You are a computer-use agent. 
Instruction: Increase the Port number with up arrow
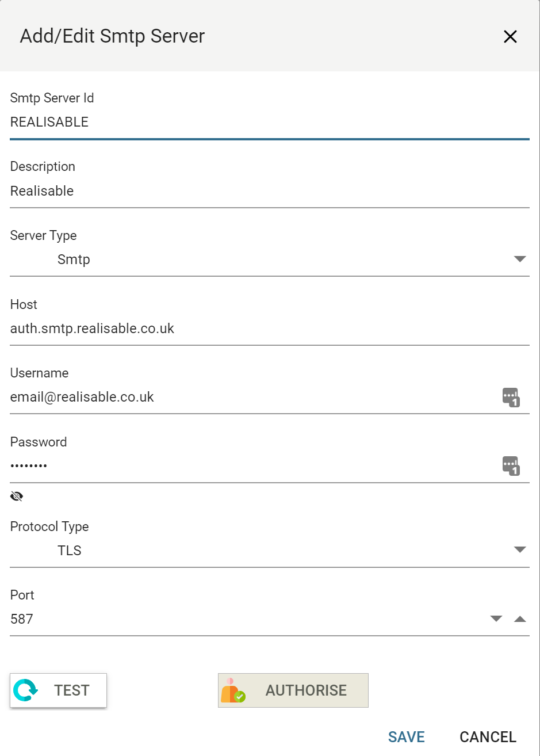click(x=520, y=619)
